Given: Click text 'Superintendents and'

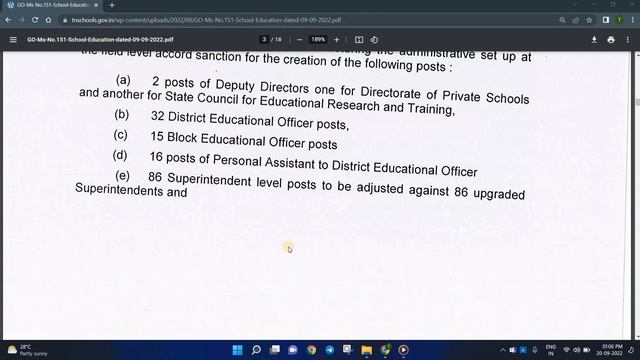Looking at the screenshot, I should pyautogui.click(x=131, y=190).
